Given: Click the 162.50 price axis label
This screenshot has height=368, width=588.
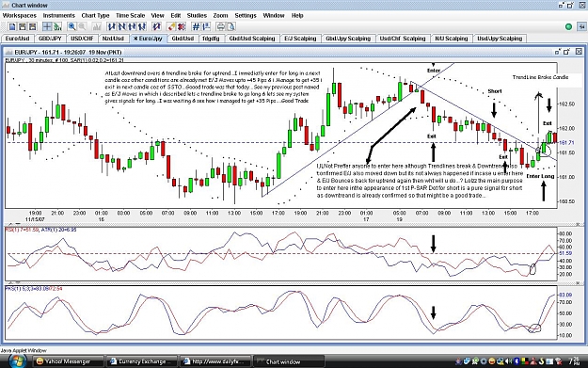Looking at the screenshot, I should coord(566,104).
